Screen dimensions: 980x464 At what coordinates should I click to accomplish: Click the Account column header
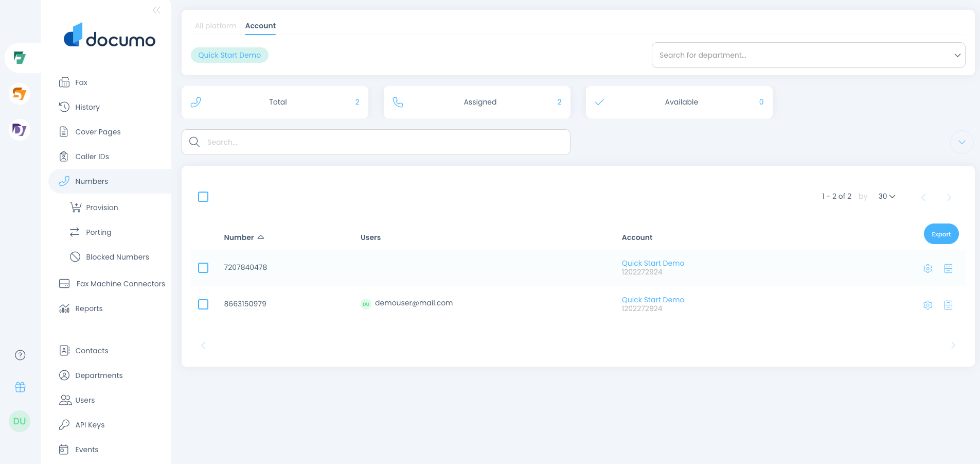[637, 237]
